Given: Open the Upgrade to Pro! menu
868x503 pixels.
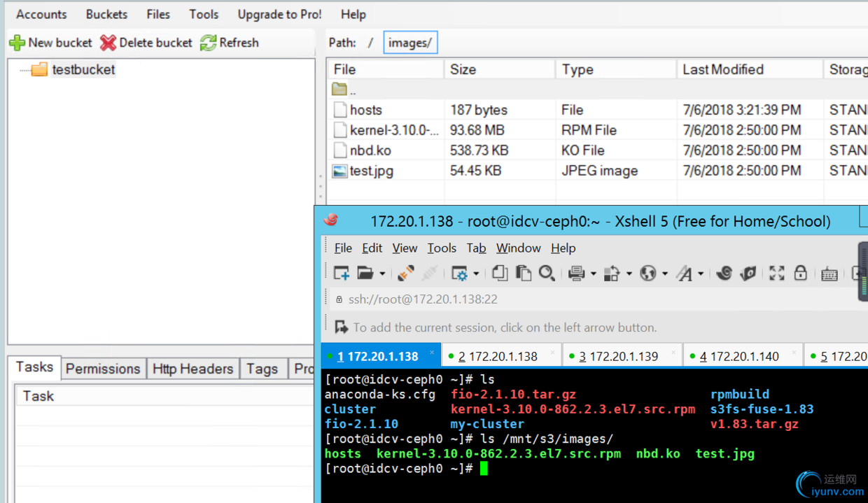Looking at the screenshot, I should [x=279, y=14].
